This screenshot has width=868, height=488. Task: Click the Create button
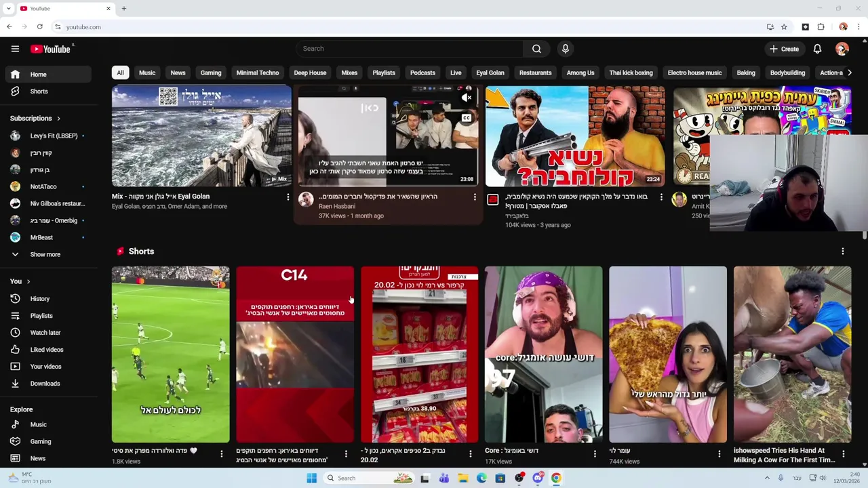click(785, 49)
